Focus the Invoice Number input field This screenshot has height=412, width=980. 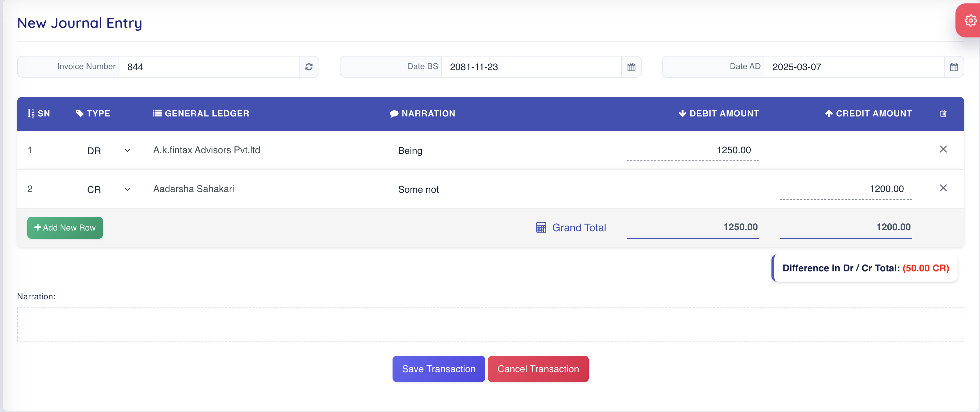pos(209,67)
